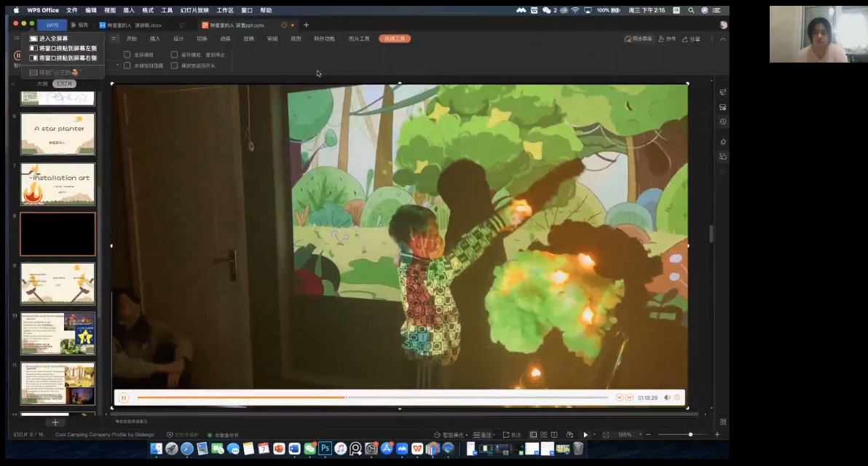The image size is (868, 466).
Task: Switch to reading view icon
Action: tap(554, 435)
